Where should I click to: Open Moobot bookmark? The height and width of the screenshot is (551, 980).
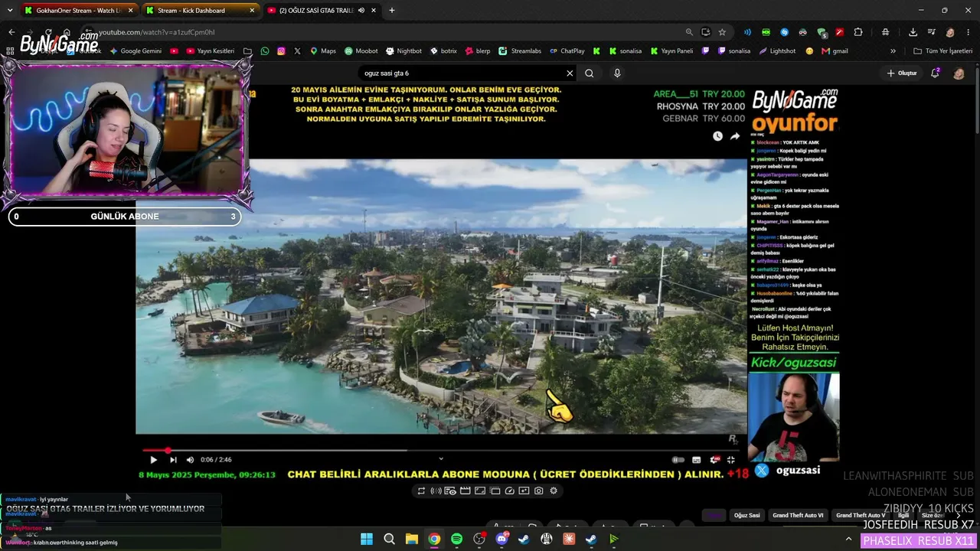[361, 51]
